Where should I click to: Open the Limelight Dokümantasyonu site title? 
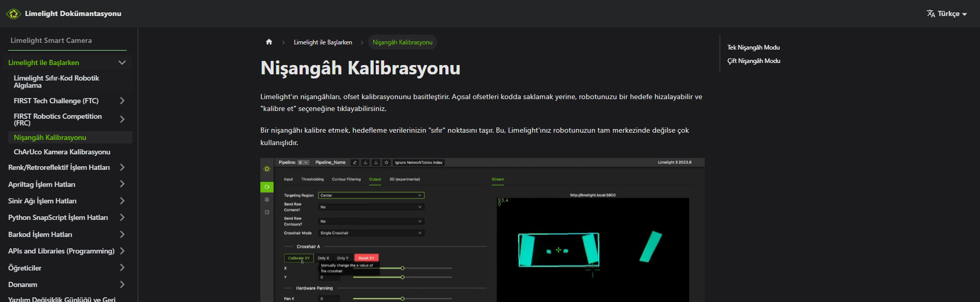pyautogui.click(x=73, y=14)
